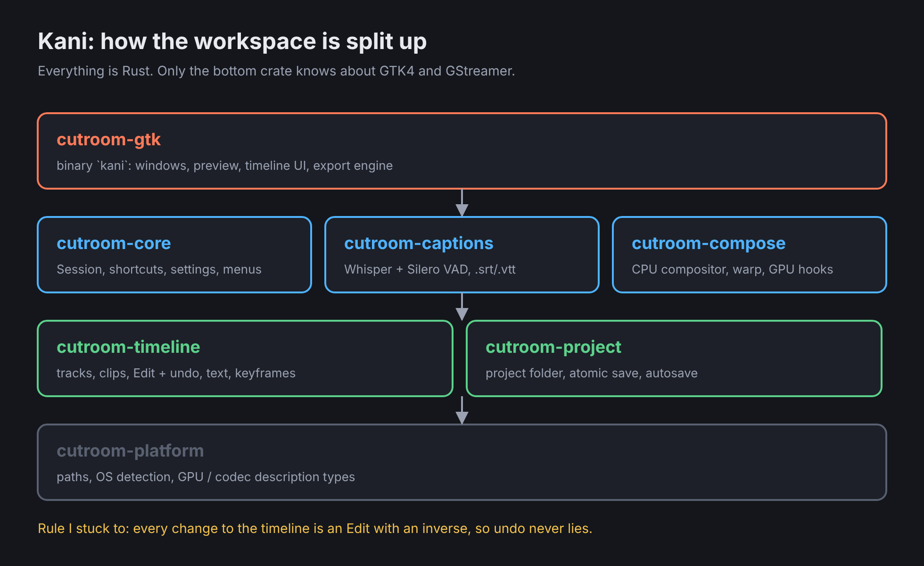This screenshot has width=924, height=566.
Task: Click the cutroom-compose crate heading
Action: [709, 243]
